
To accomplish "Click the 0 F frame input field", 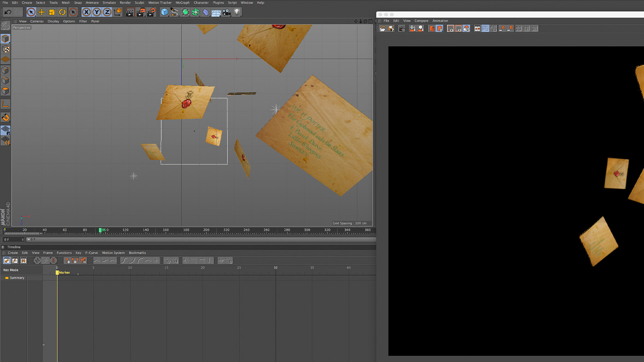I will coord(13,239).
